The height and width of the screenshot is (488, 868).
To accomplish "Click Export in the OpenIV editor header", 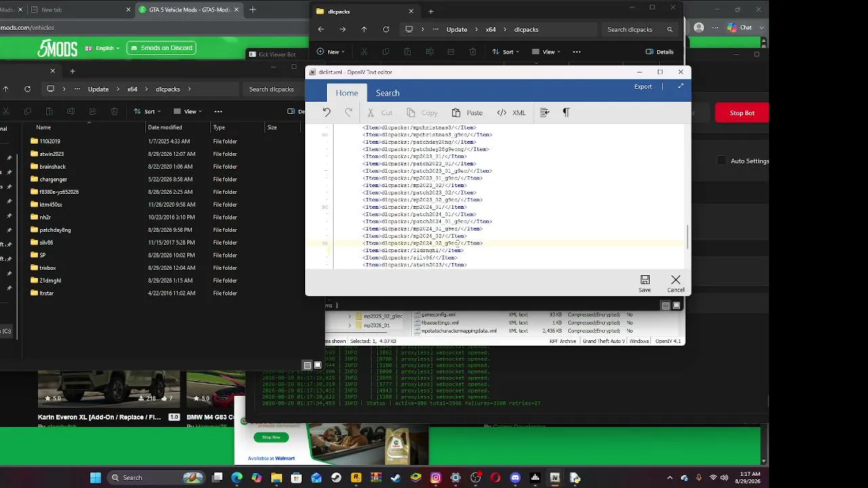I will (643, 87).
